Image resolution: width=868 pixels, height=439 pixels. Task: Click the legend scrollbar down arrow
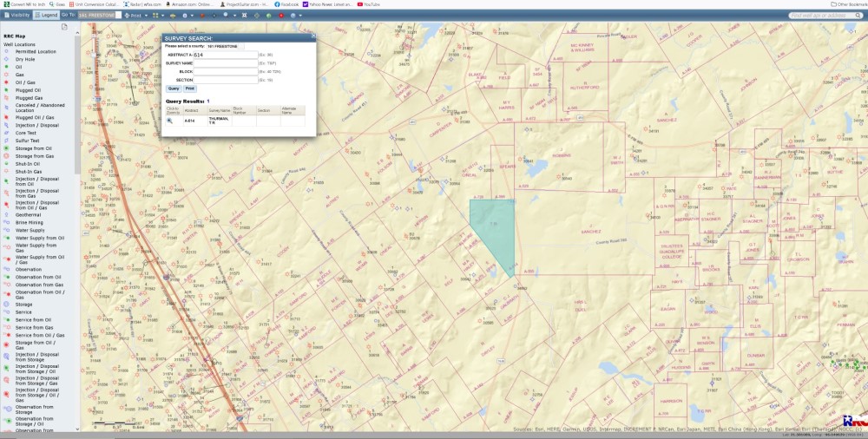point(77,429)
